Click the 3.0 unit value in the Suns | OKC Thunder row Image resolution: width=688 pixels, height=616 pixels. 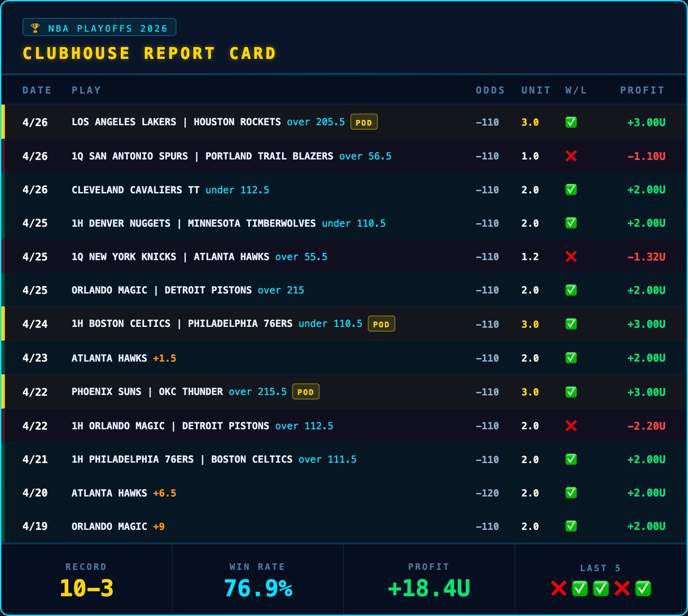click(530, 392)
